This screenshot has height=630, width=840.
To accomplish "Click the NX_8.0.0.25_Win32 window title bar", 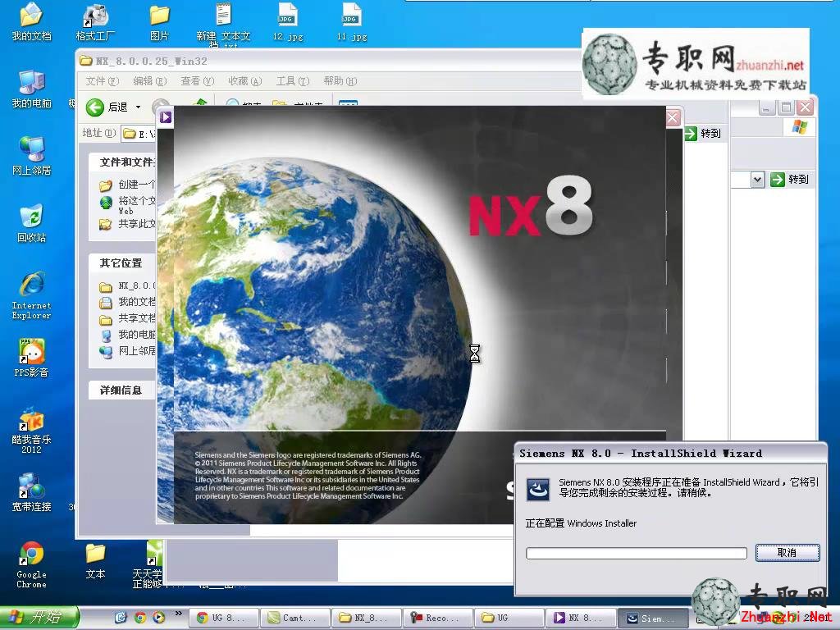I will coord(328,61).
